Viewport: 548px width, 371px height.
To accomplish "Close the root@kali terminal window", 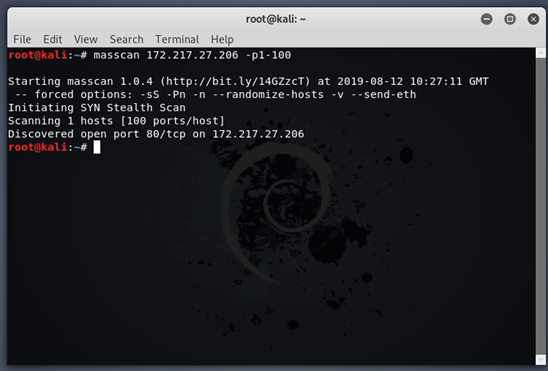I will point(533,19).
